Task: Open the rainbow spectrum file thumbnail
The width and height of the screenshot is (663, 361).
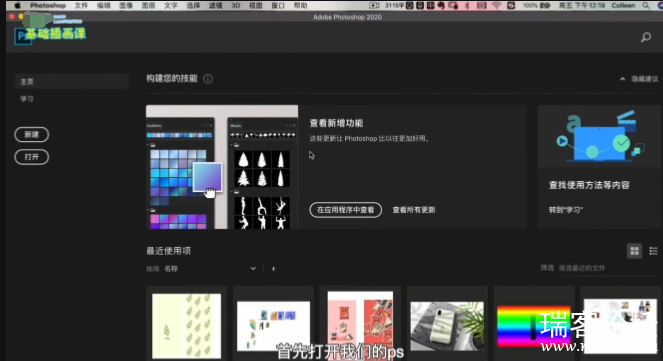Action: (x=534, y=326)
